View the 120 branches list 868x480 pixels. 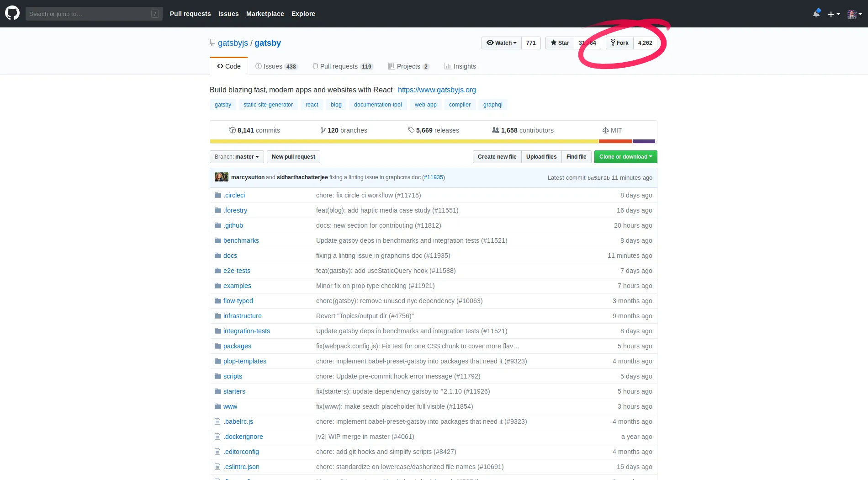[x=344, y=130]
